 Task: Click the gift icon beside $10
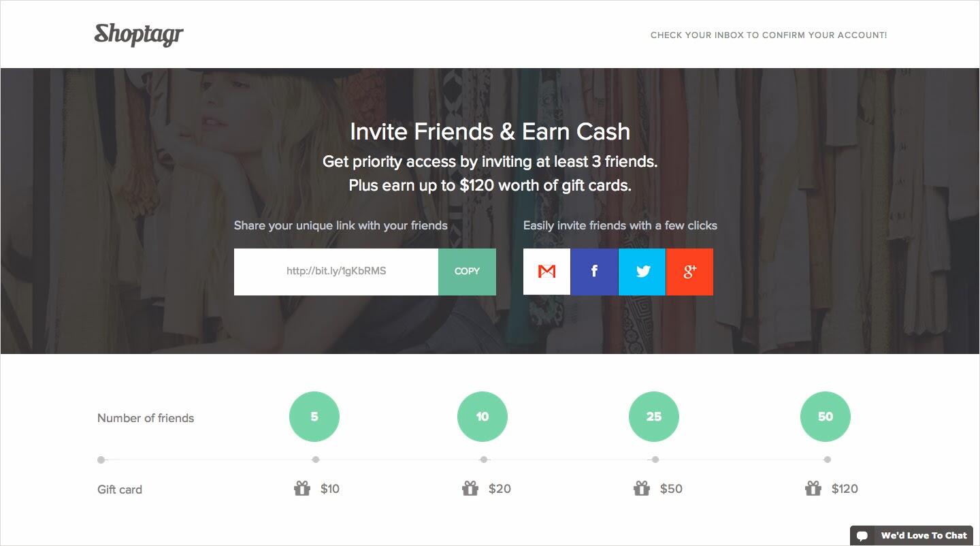302,488
